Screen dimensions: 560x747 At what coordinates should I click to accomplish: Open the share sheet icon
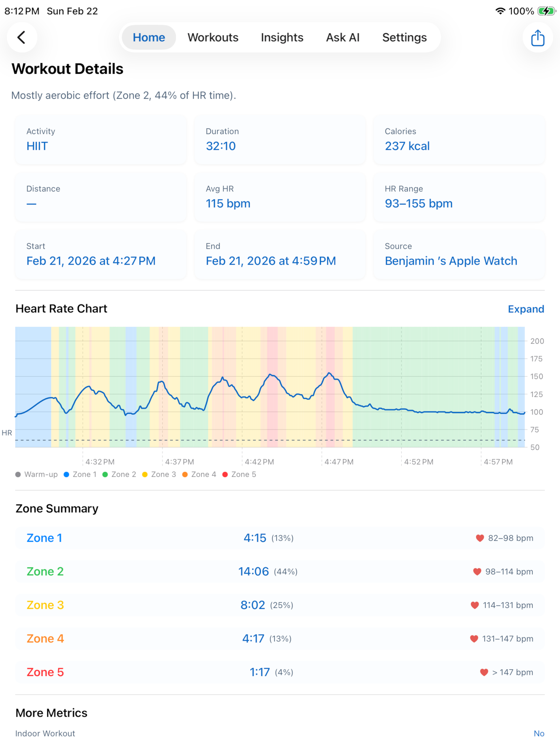537,37
